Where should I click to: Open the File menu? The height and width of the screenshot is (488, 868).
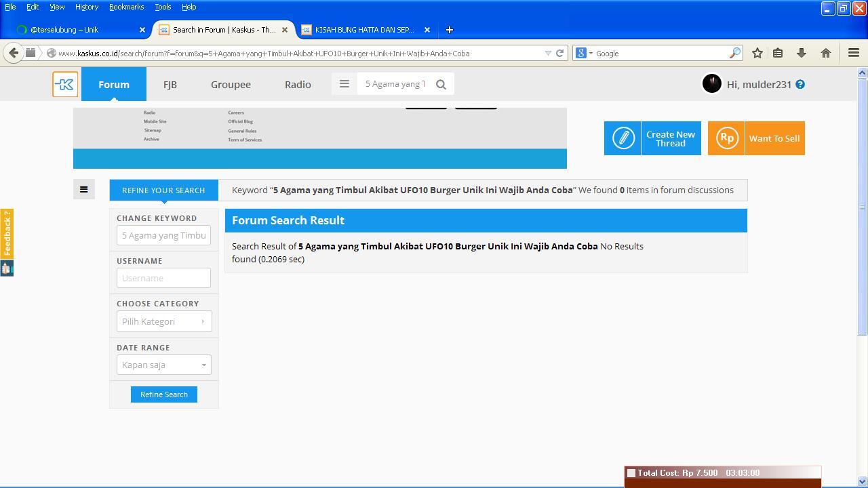(10, 7)
